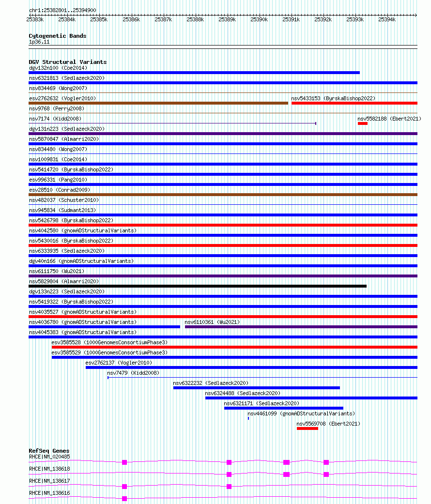
Task: Select the red nsv5433153 (ByrskaBishop2022) bar
Action: pos(354,103)
